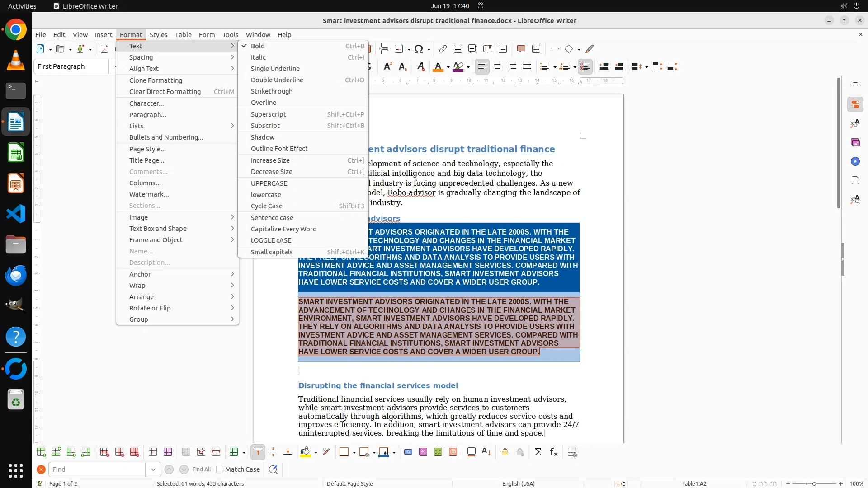
Task: Click the Insert Formula sigma icon
Action: click(x=538, y=452)
